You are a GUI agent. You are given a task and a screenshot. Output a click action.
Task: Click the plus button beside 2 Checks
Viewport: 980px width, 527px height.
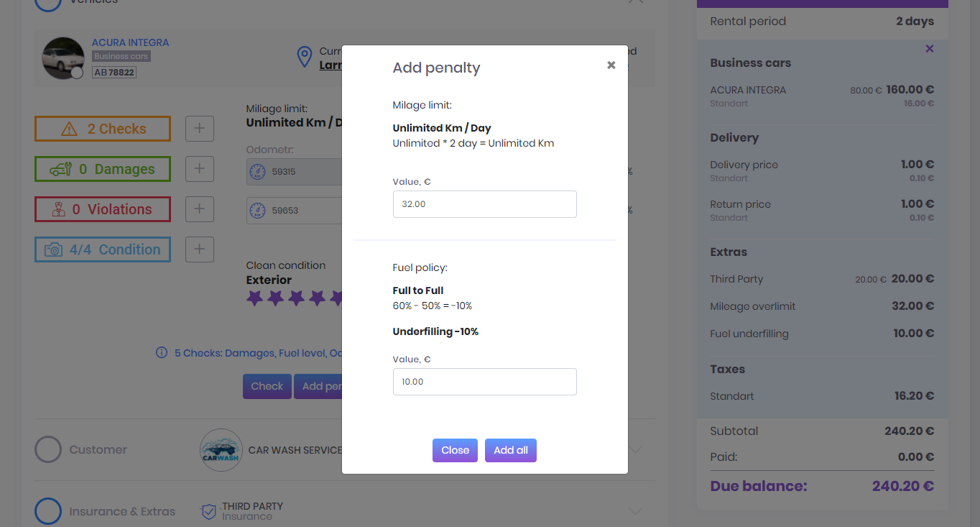[x=200, y=129]
